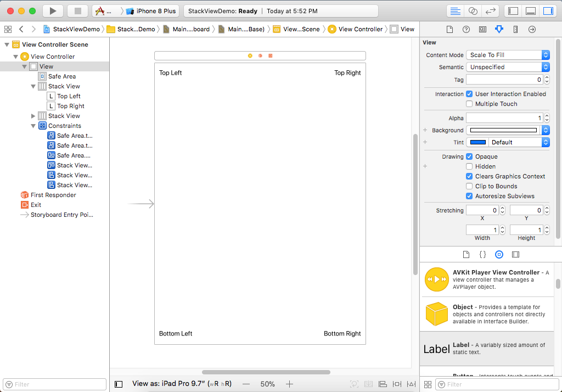Open the Version editor

point(490,11)
